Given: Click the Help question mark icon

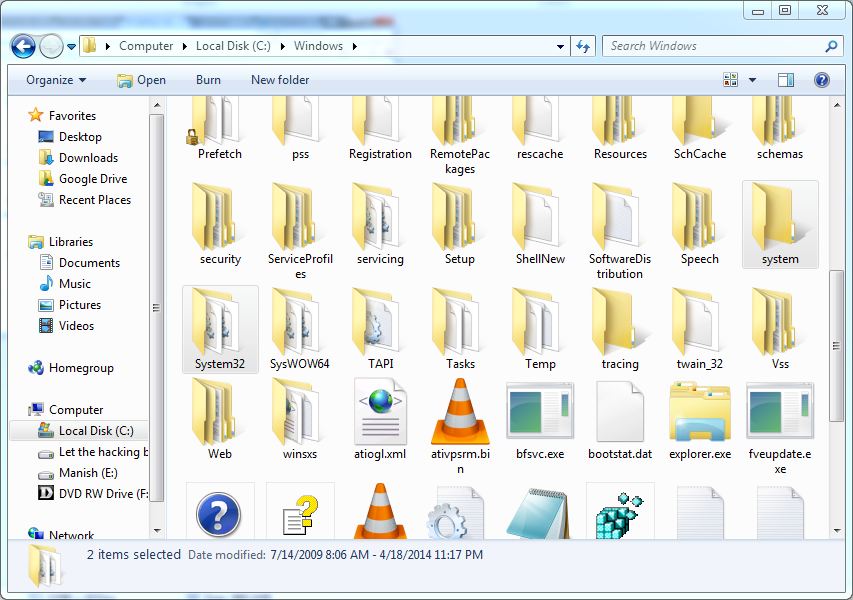Looking at the screenshot, I should pyautogui.click(x=821, y=79).
